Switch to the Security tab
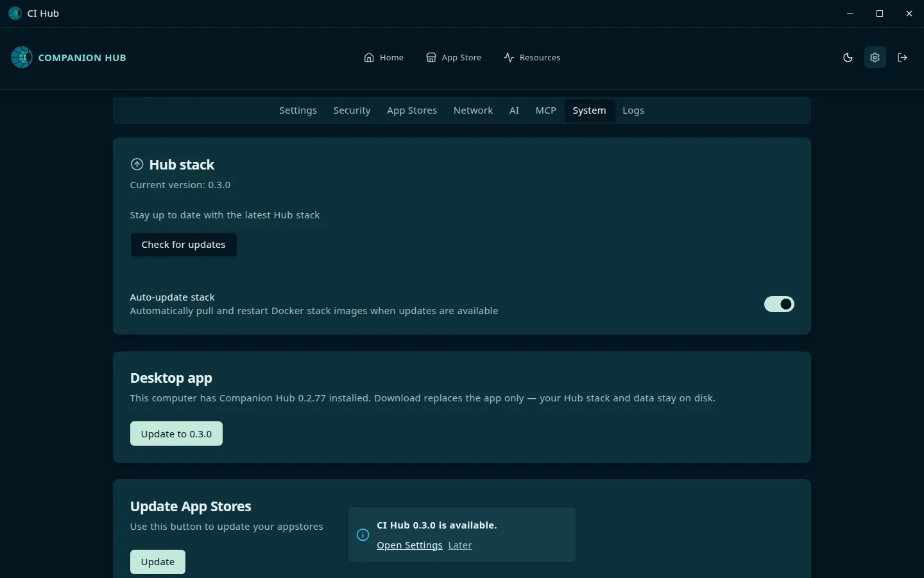The image size is (924, 578). (352, 110)
